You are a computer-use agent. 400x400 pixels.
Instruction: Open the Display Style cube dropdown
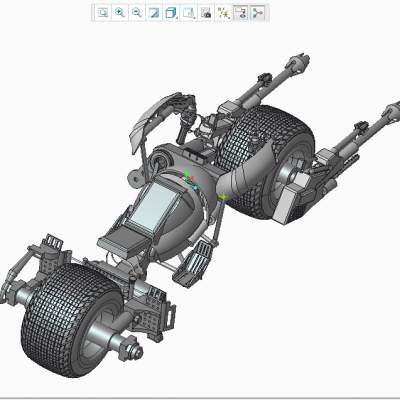pyautogui.click(x=171, y=13)
